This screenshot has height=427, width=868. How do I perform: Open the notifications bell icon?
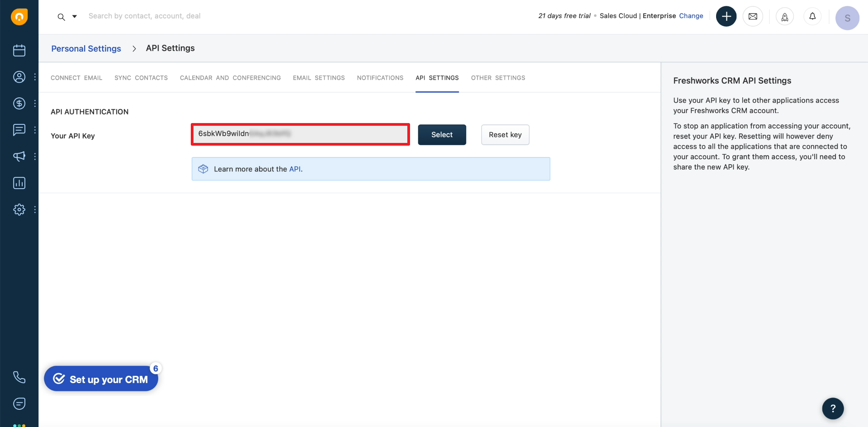coord(812,16)
